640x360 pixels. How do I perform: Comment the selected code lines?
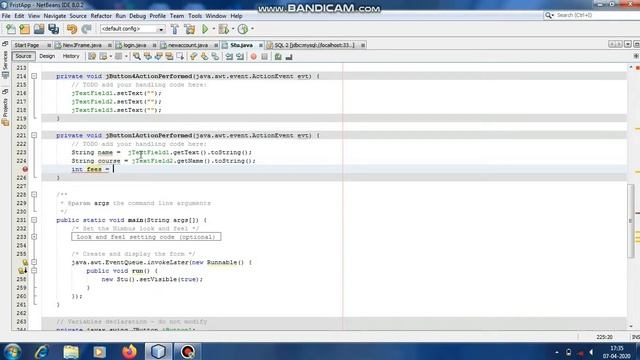278,57
